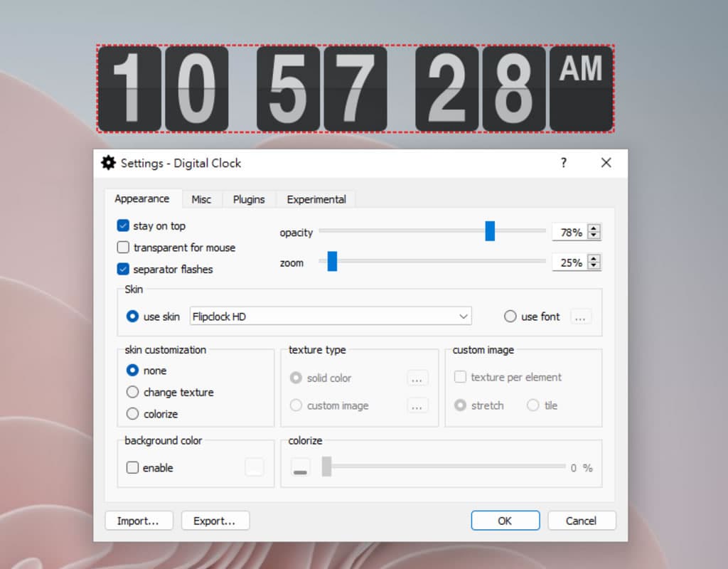
Task: Click the Import... button
Action: point(138,521)
